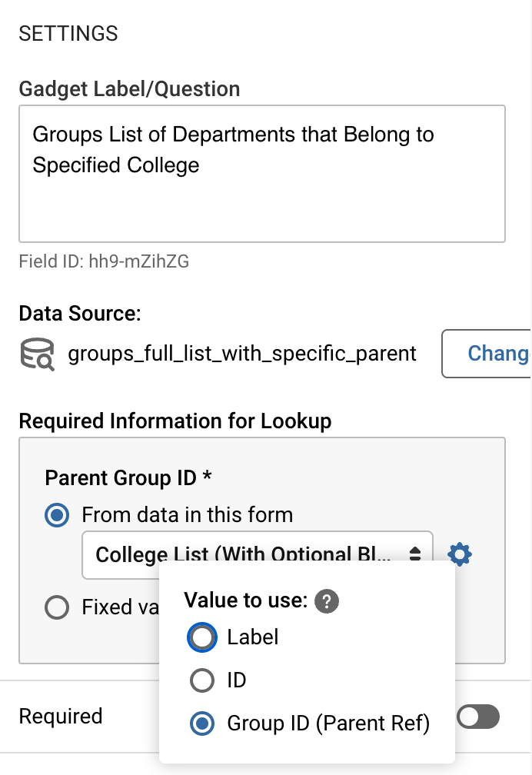Select the Label radio option
The width and height of the screenshot is (532, 775).
202,637
